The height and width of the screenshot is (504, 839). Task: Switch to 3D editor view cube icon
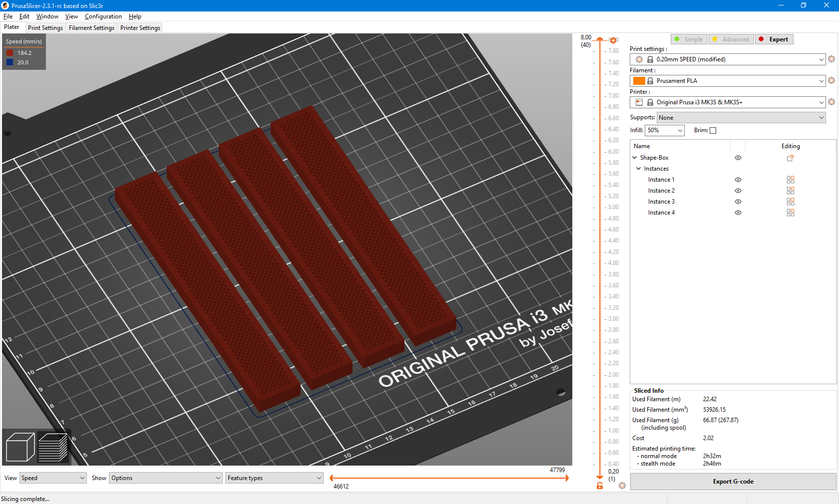pyautogui.click(x=20, y=447)
